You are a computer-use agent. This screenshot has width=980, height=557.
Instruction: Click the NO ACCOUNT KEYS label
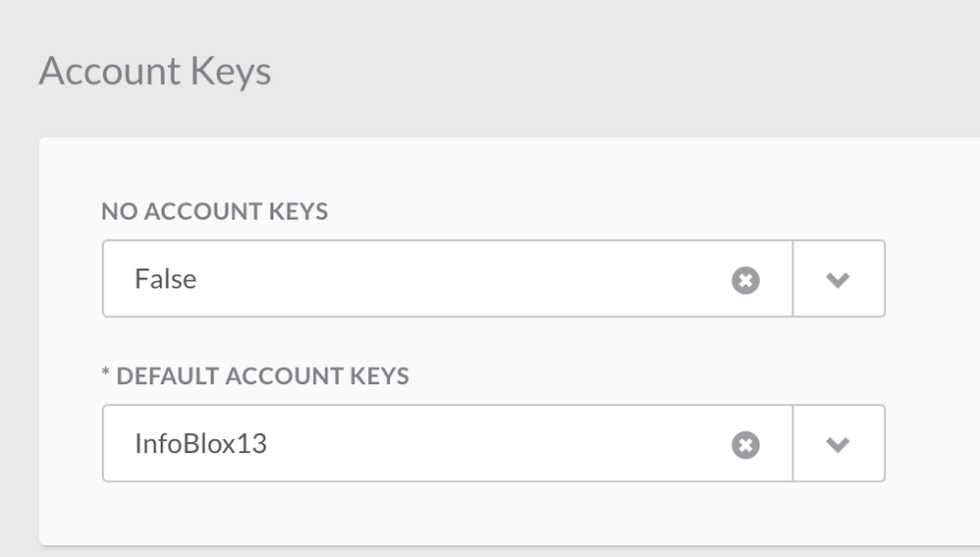(214, 211)
